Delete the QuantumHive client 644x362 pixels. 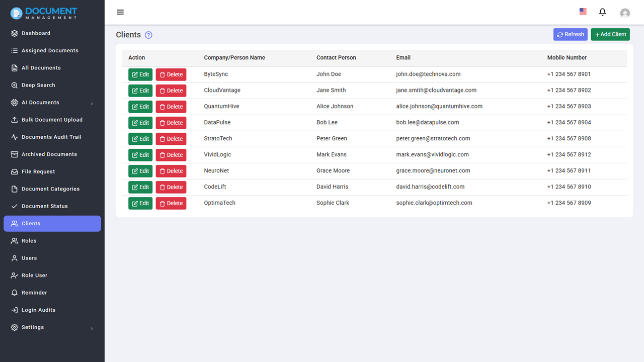(x=171, y=107)
